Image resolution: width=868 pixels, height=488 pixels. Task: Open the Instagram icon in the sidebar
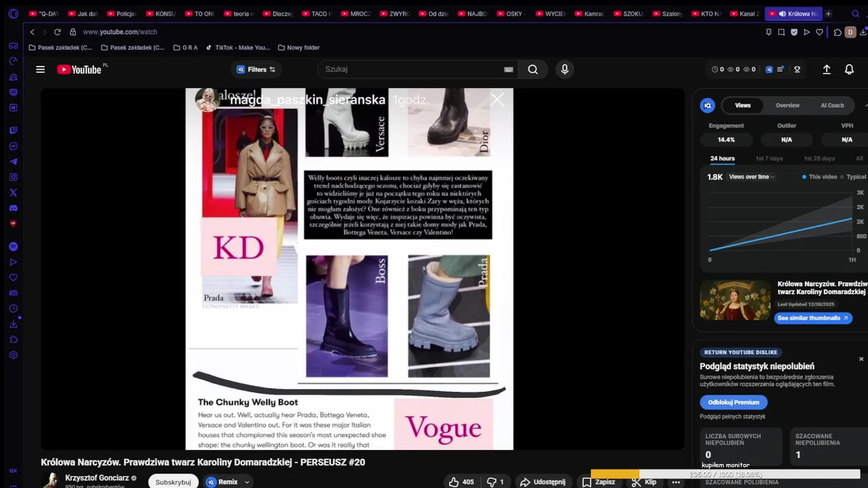[13, 177]
